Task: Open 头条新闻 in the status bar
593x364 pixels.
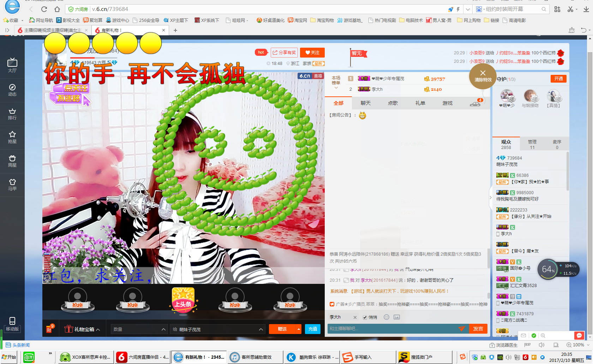Action: pos(18,345)
